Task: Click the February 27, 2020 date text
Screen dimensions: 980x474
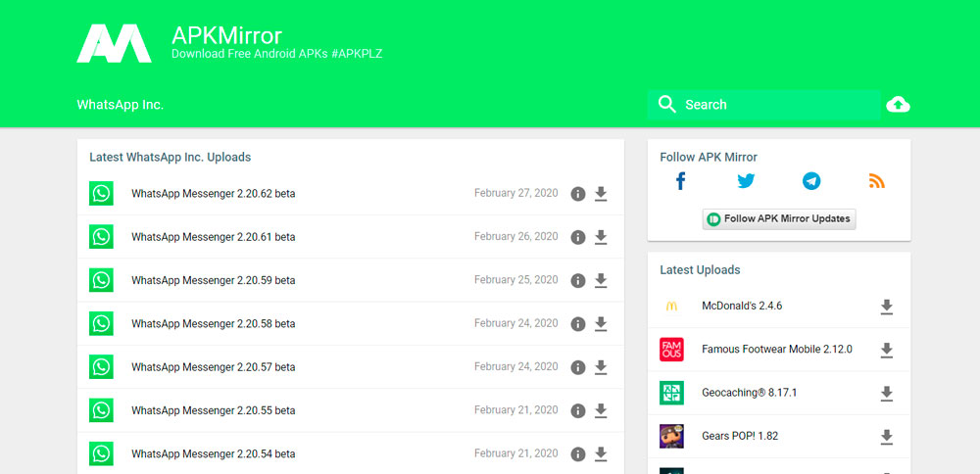Action: [515, 194]
